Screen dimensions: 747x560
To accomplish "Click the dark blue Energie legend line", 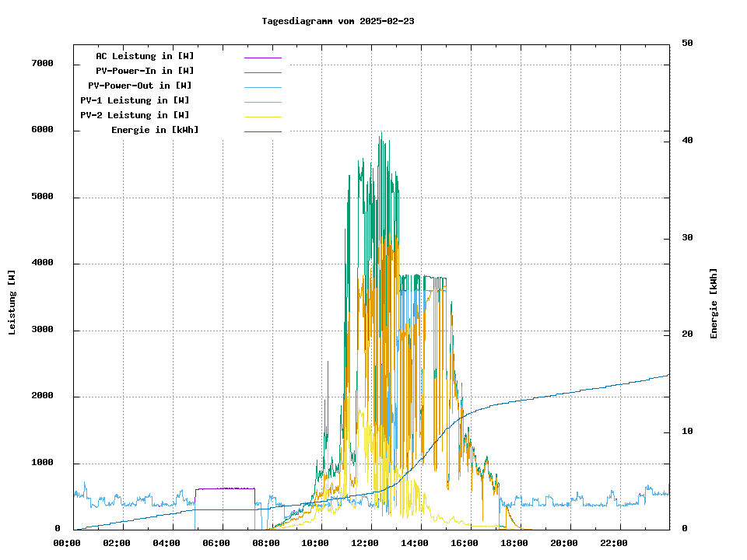I will pos(262,131).
